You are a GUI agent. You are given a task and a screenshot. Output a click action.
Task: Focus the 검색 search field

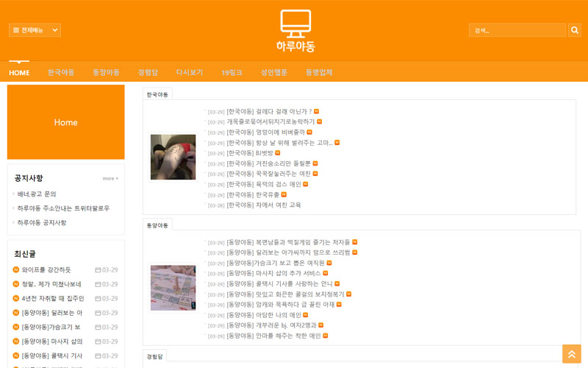pos(517,30)
